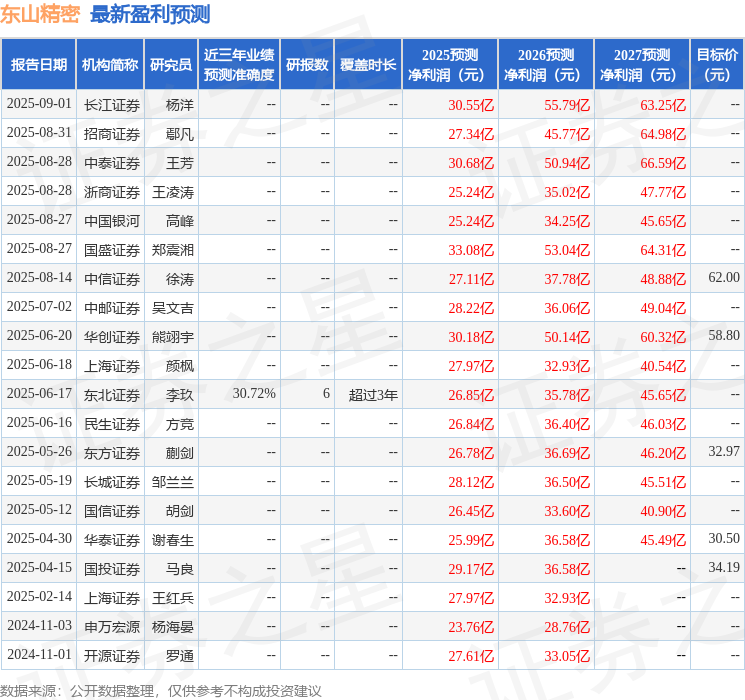Click the date 2024-11-01 cell

pos(39,654)
